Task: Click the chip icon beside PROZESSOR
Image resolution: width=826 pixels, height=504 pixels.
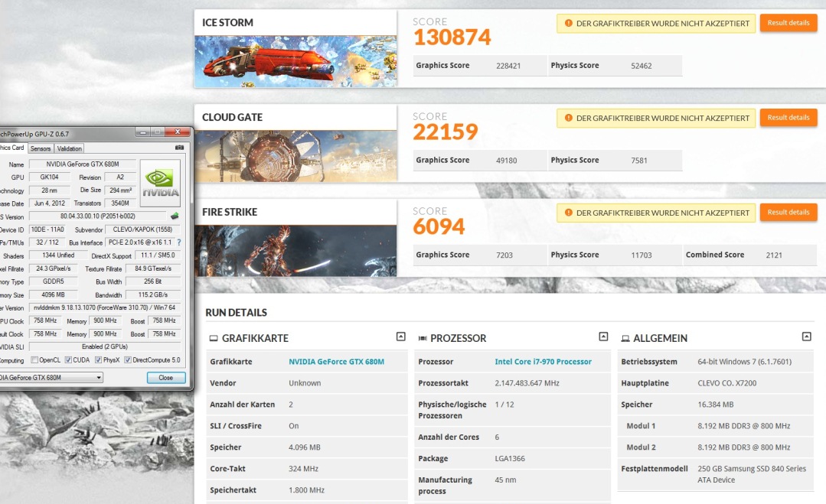Action: tap(423, 338)
